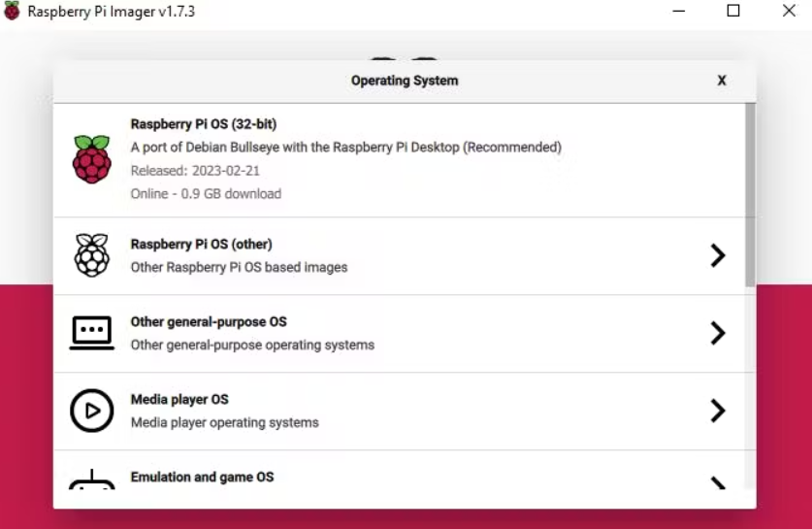This screenshot has height=529, width=812.
Task: Click the outlined raspberry icon for Raspberry Pi OS (other)
Action: pos(92,255)
